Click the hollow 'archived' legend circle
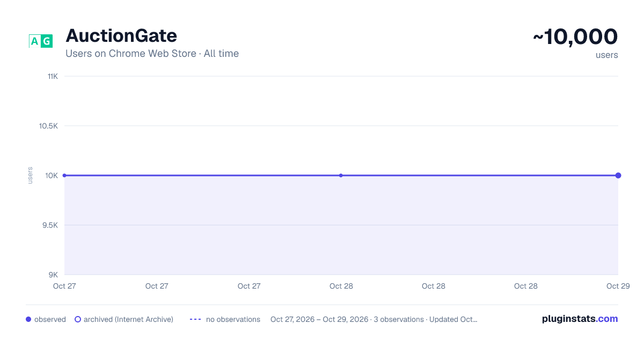 point(78,319)
